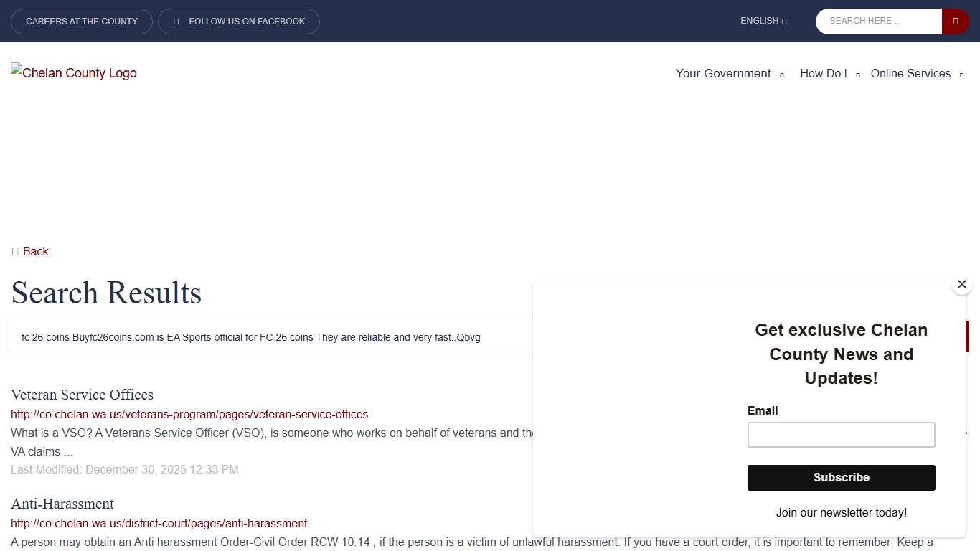Focus the newsletter Email field
The height and width of the screenshot is (551, 980).
pos(841,435)
